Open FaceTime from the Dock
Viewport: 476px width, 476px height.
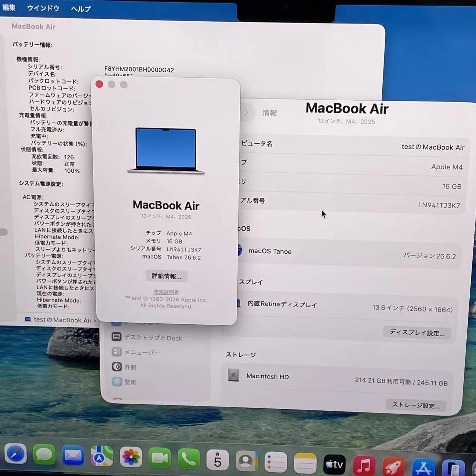(x=160, y=458)
